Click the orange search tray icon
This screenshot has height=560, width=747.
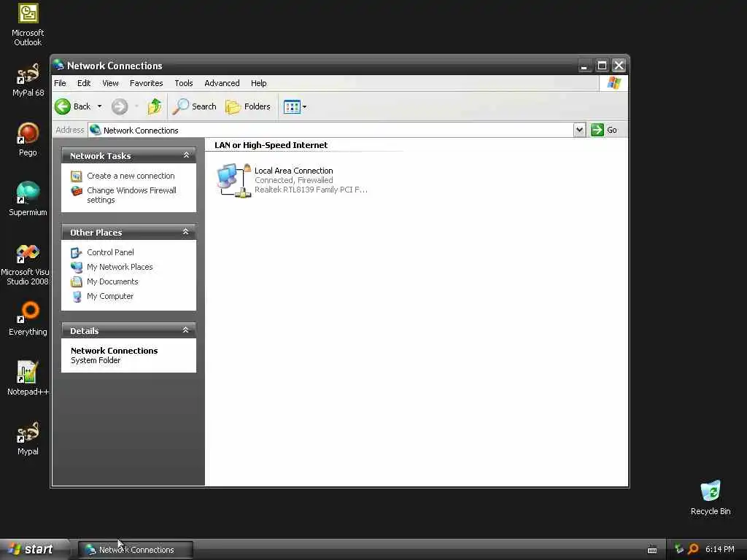click(x=693, y=549)
